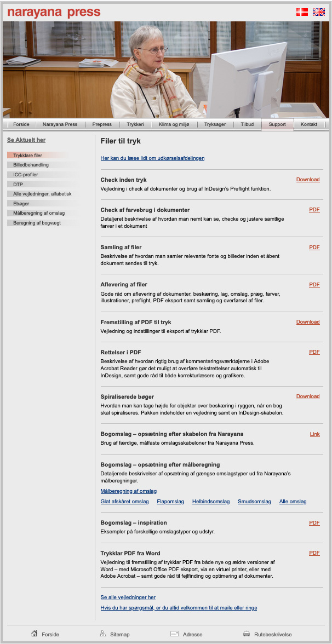Switch to English via the UK flag
332x644 pixels.
tap(319, 12)
